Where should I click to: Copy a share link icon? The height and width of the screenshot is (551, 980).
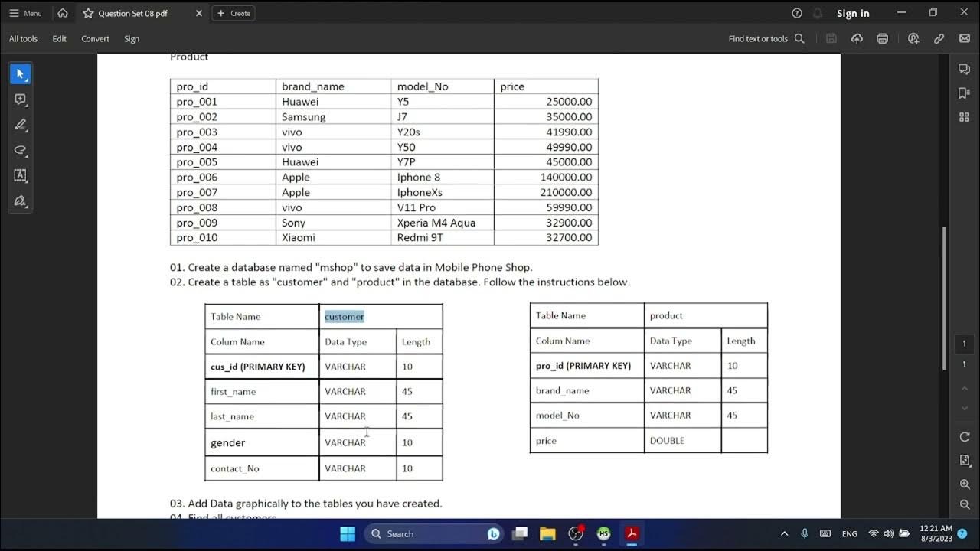[x=939, y=38]
